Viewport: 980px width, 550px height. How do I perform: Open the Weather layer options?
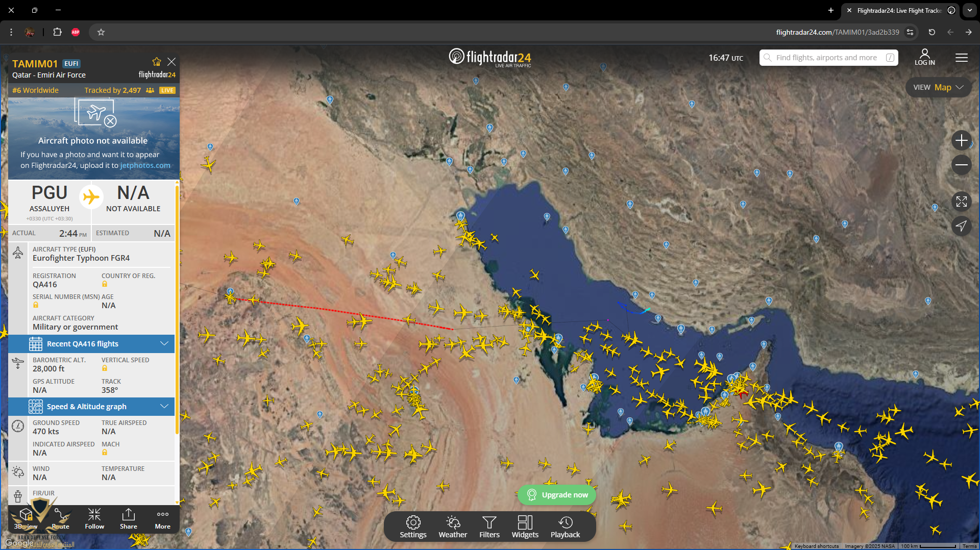click(453, 527)
